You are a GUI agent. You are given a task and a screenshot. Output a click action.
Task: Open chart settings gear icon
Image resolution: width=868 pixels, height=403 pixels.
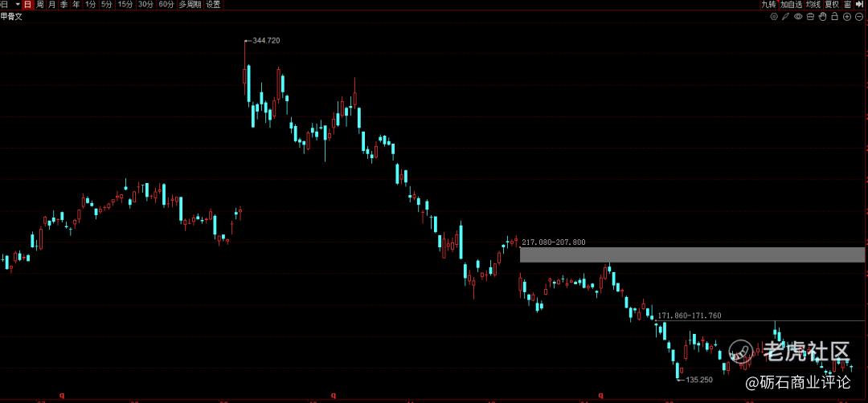(x=774, y=17)
